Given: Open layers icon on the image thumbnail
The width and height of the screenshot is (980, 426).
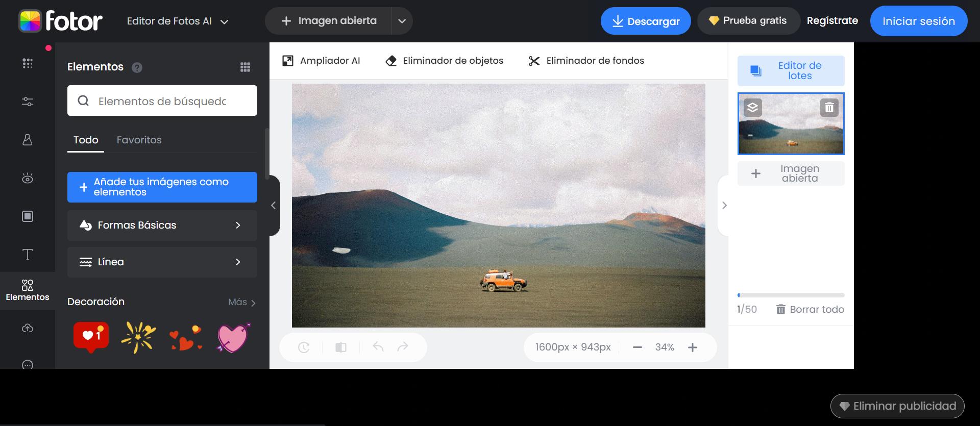Looking at the screenshot, I should [752, 108].
